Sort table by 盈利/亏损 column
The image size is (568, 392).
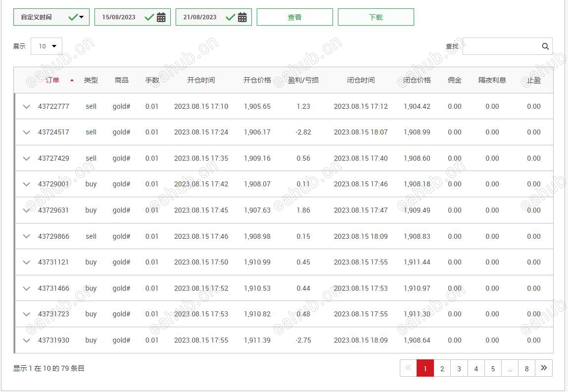pos(303,80)
